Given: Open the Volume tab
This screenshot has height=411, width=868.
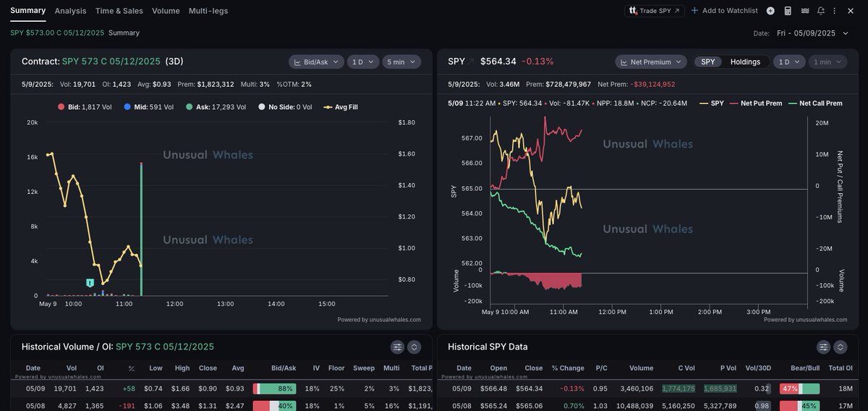Looking at the screenshot, I should click(166, 11).
